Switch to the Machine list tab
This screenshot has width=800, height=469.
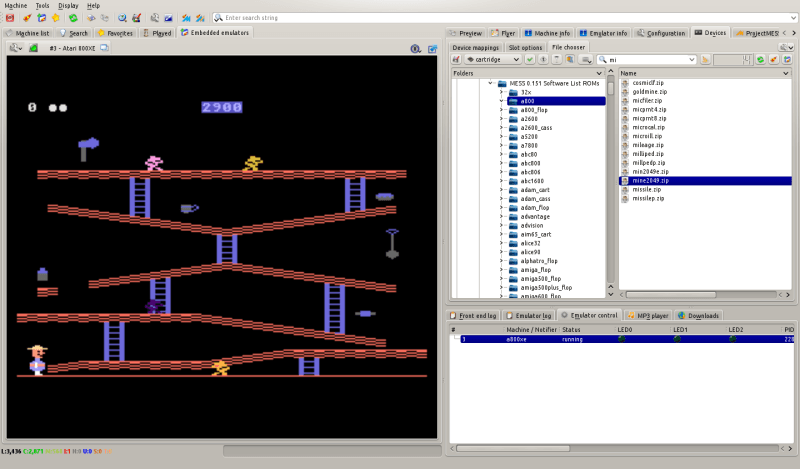pos(28,33)
